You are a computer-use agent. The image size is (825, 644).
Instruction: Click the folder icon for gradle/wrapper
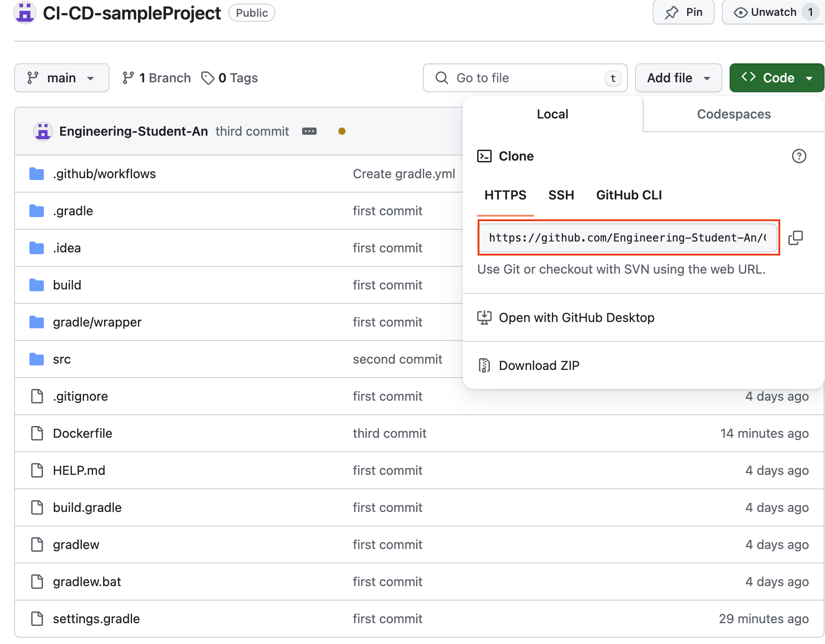pyautogui.click(x=37, y=322)
